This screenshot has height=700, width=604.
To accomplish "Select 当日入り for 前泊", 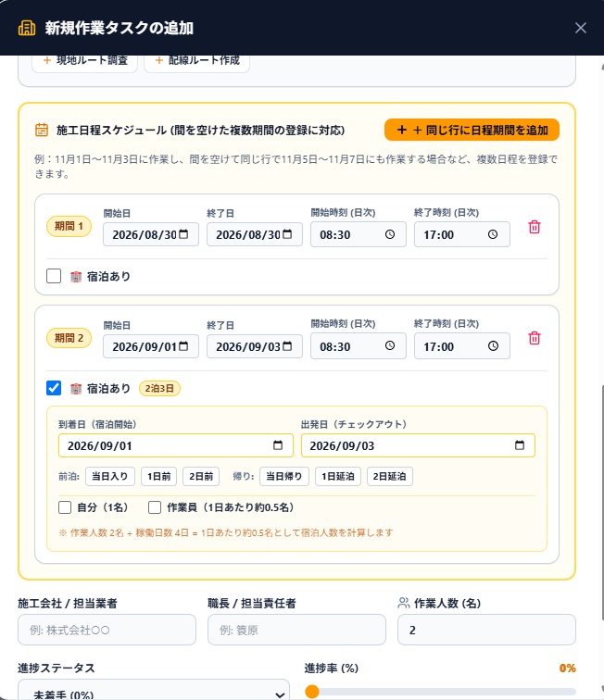I will (110, 476).
